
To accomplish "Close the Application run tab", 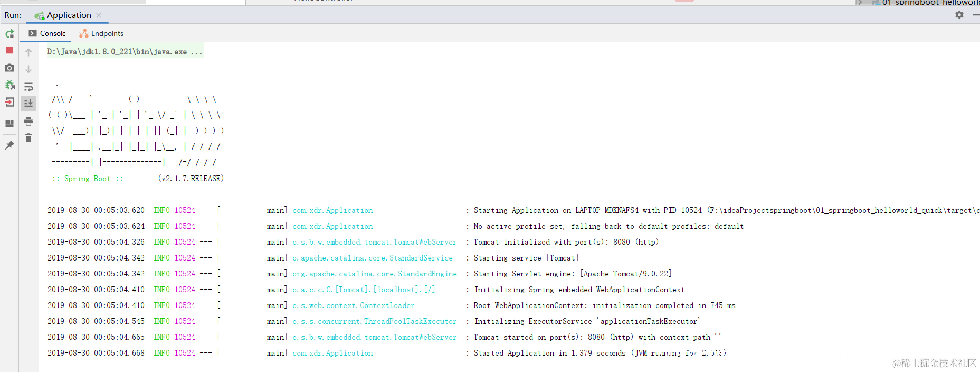I will (x=99, y=15).
